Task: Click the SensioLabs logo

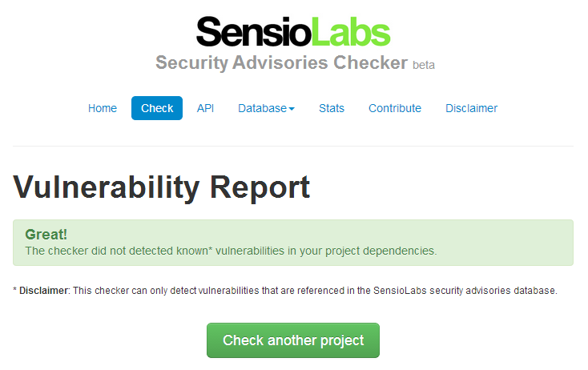Action: click(x=293, y=32)
